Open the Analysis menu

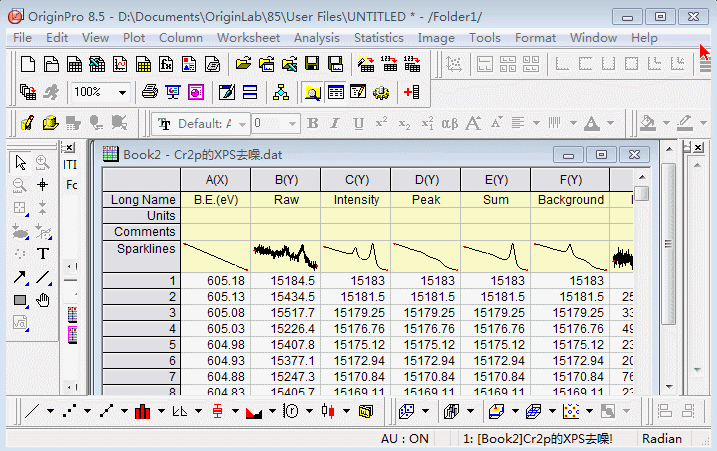click(316, 38)
